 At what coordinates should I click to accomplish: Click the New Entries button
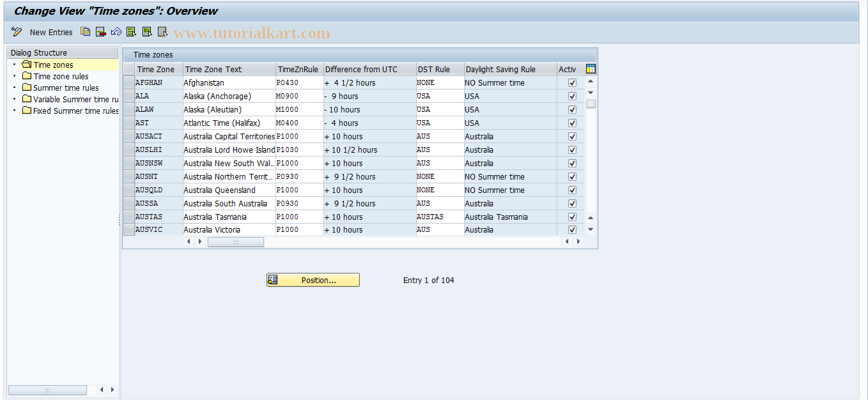point(51,32)
